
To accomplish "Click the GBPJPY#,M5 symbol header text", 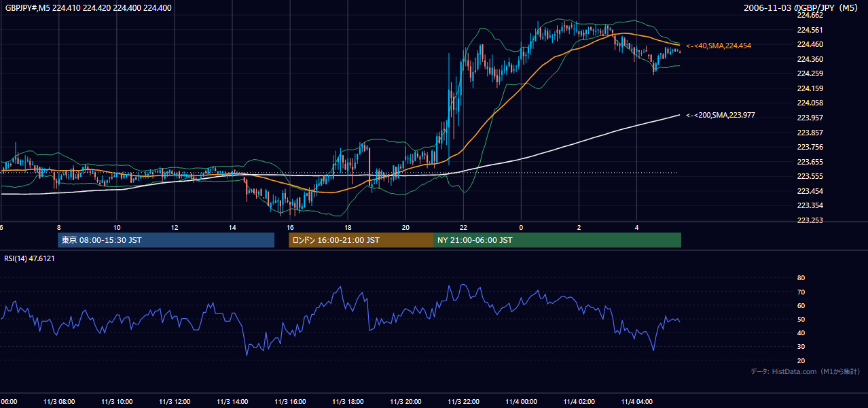I will coord(88,8).
